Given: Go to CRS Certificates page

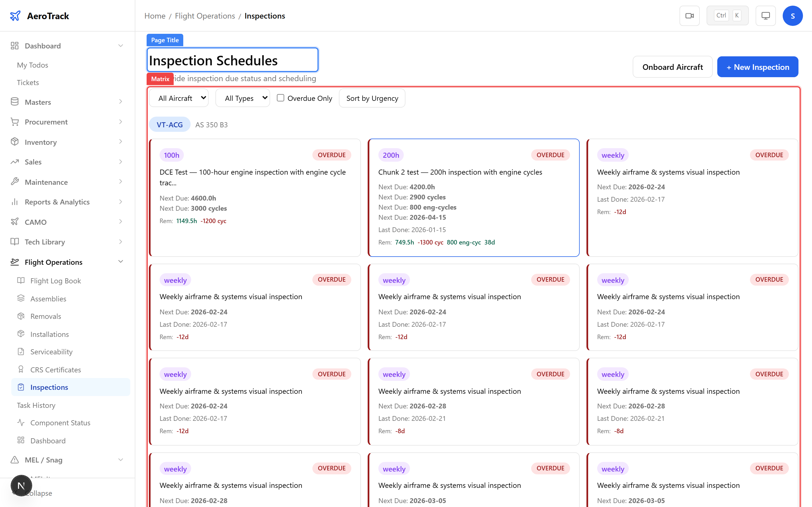Looking at the screenshot, I should 55,370.
